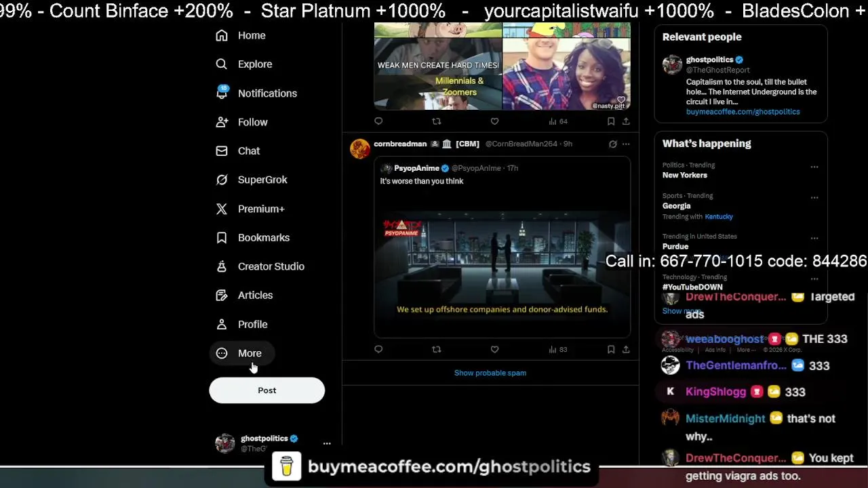Open Purdue trending topic

point(675,247)
